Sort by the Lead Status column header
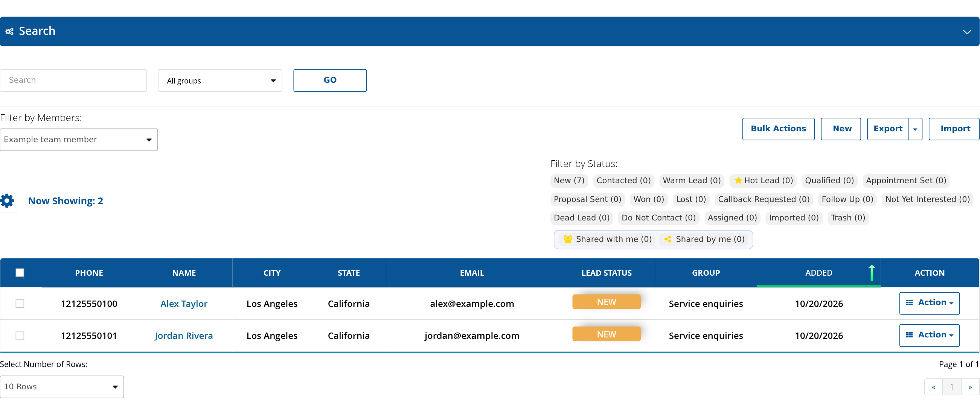 point(607,273)
